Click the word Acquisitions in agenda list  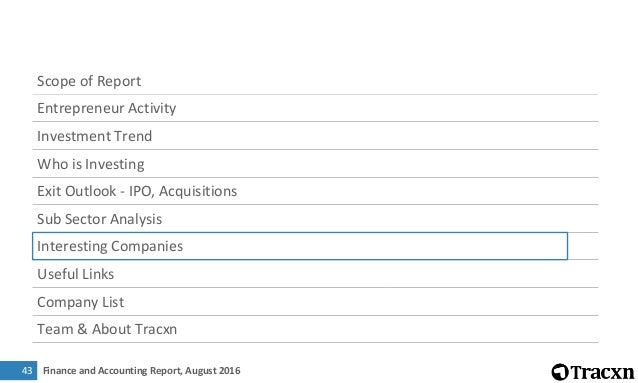(x=198, y=191)
